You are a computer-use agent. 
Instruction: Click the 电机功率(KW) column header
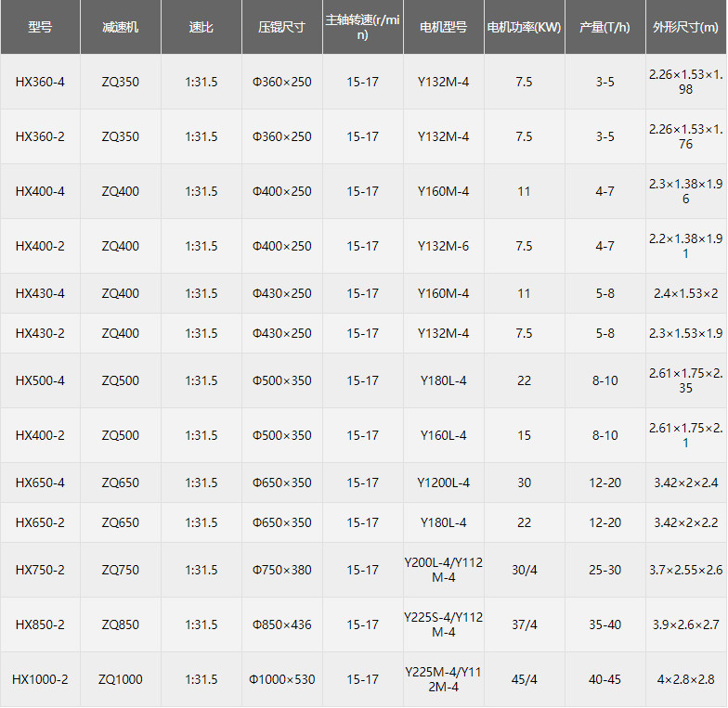point(524,28)
